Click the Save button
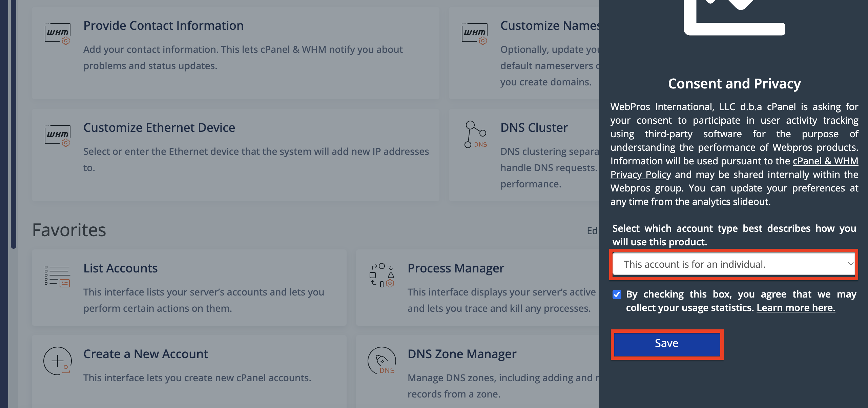The height and width of the screenshot is (408, 868). [667, 344]
